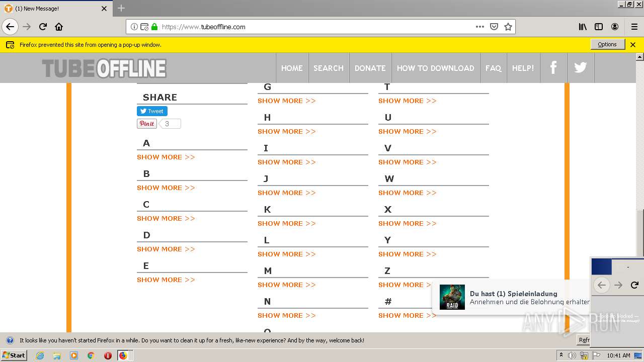Open new tab with plus icon
The width and height of the screenshot is (644, 362).
coord(121,8)
